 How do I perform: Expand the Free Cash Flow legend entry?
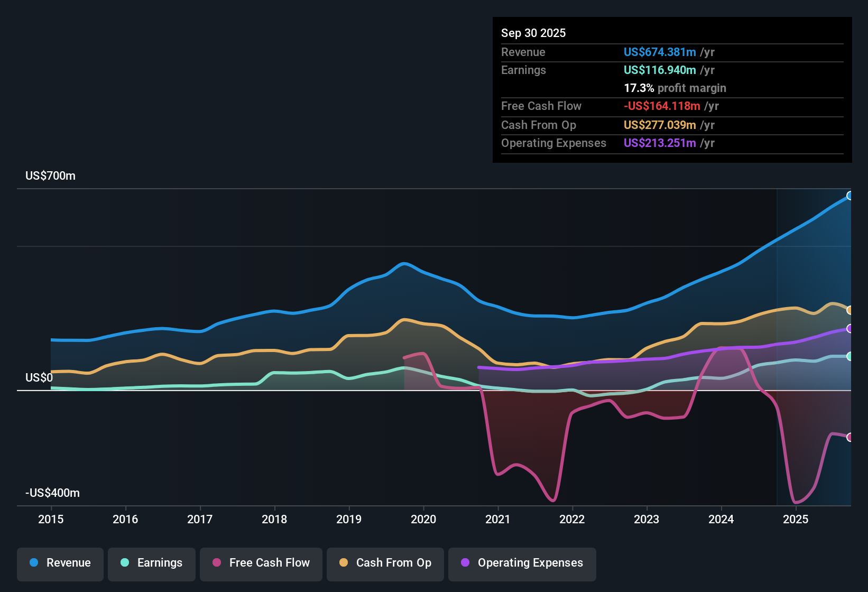pyautogui.click(x=261, y=563)
